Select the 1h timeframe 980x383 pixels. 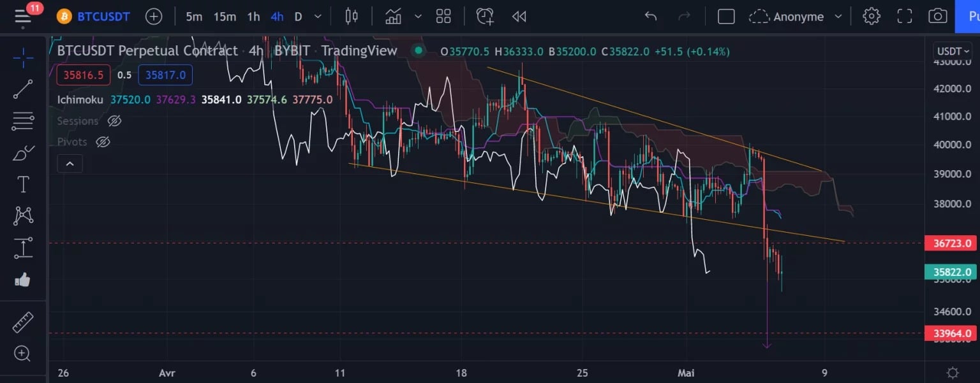(254, 17)
